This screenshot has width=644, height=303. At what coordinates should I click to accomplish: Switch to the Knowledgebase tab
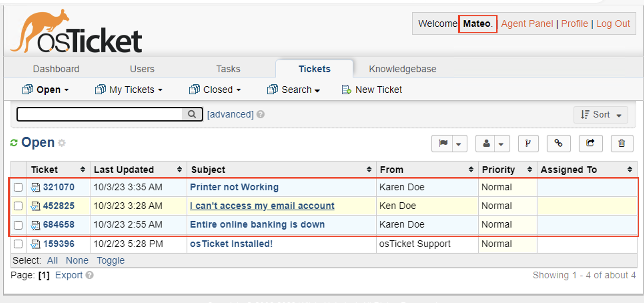click(x=402, y=69)
